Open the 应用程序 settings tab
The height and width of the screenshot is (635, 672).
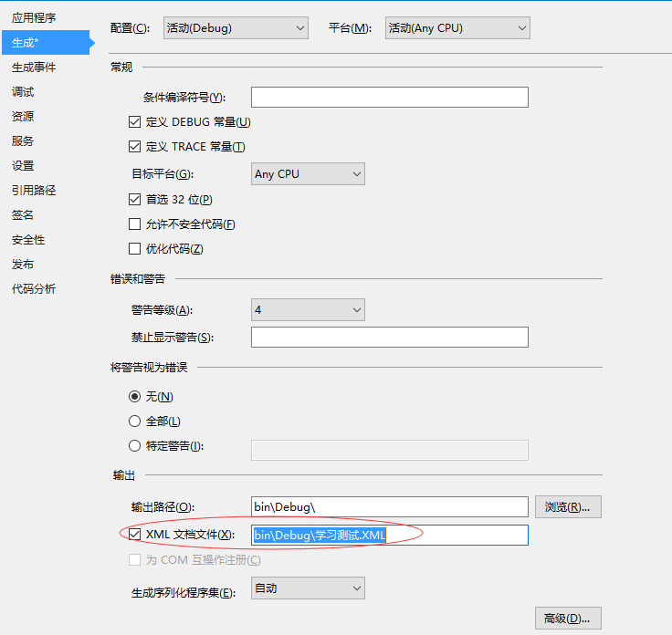34,18
